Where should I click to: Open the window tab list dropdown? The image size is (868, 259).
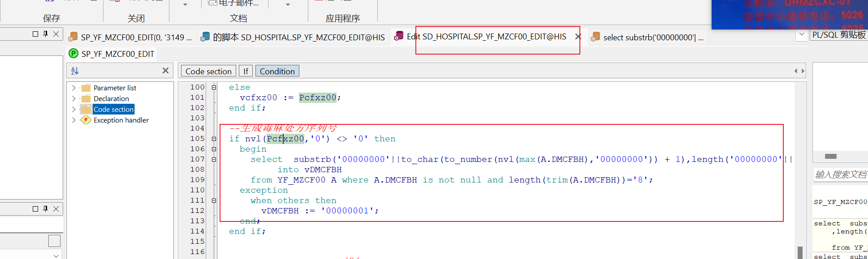tap(802, 34)
